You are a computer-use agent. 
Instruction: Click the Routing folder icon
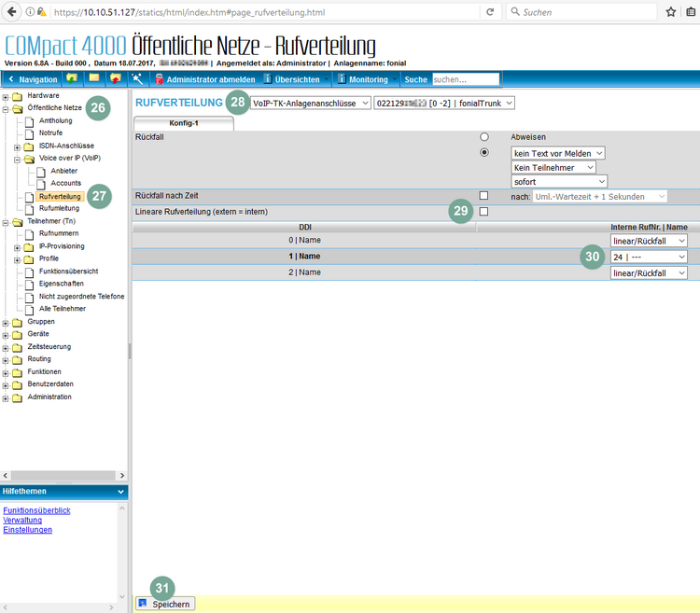point(18,359)
